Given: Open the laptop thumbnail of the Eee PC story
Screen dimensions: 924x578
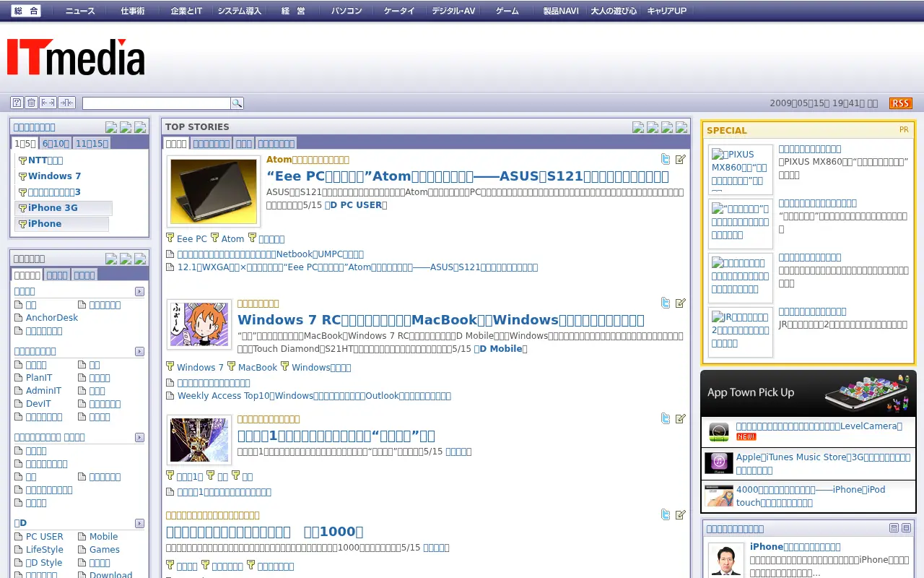Looking at the screenshot, I should [x=214, y=191].
